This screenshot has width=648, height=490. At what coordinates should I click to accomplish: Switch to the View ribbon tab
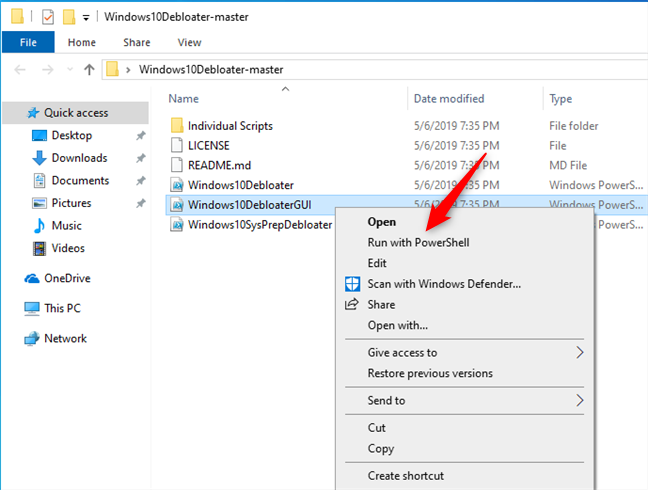tap(189, 42)
